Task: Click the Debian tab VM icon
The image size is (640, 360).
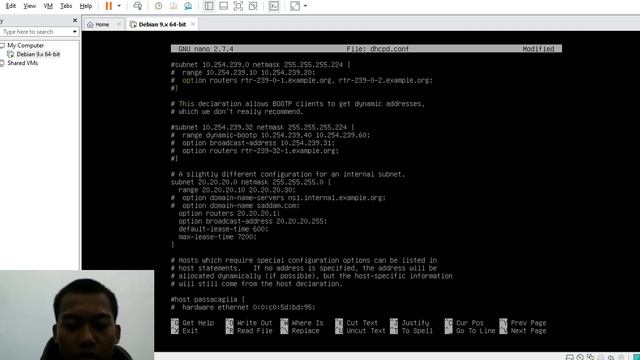Action: point(133,24)
